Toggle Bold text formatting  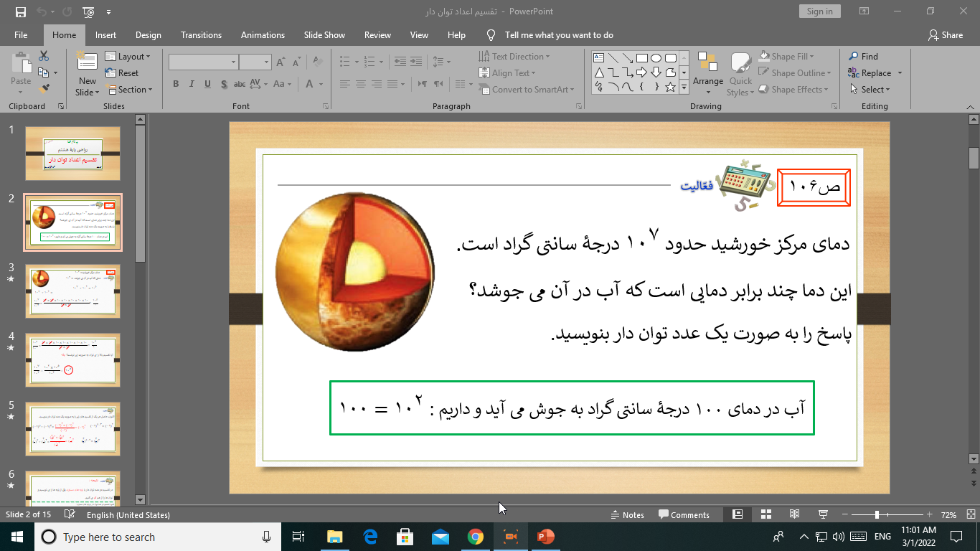176,84
